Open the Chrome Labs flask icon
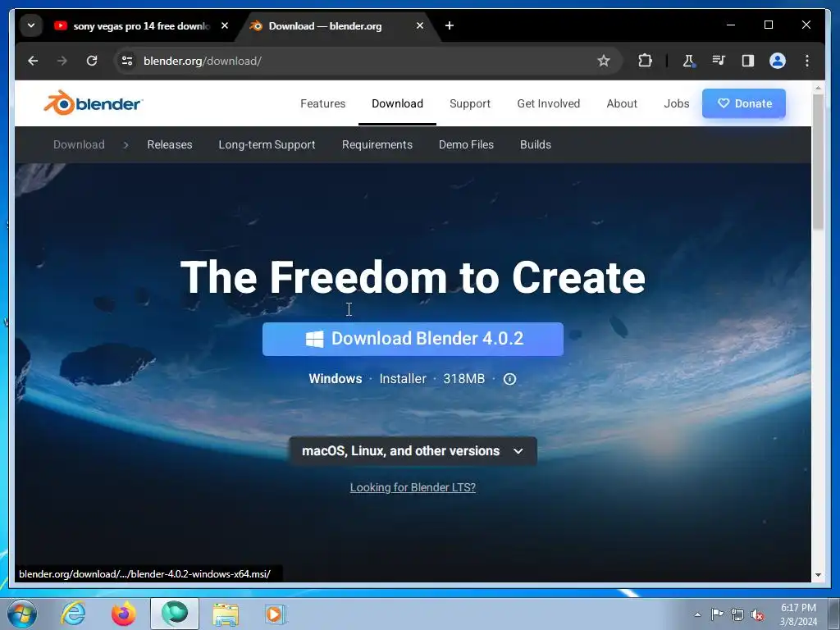Viewport: 840px width, 630px height. coord(689,61)
